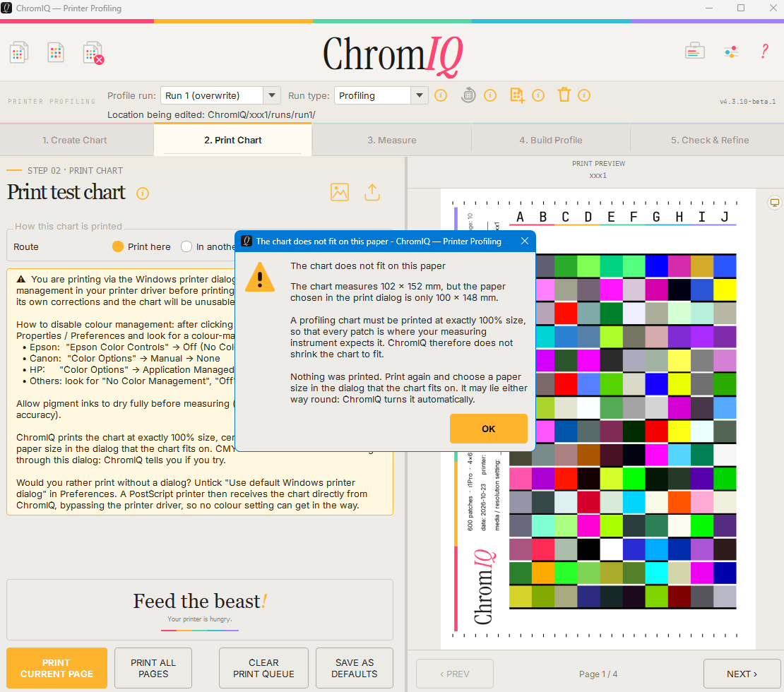
Task: Click the version label v4.3.10-beta.1
Action: click(747, 102)
